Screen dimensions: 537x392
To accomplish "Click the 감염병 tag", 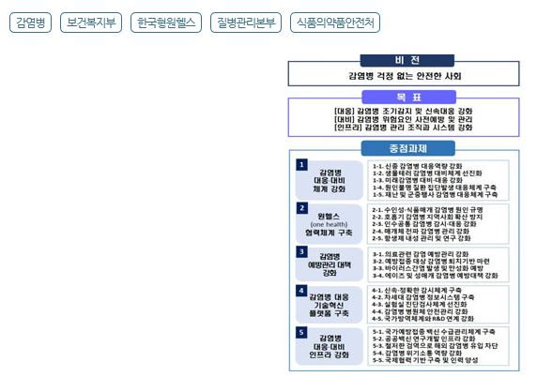I will 30,23.
